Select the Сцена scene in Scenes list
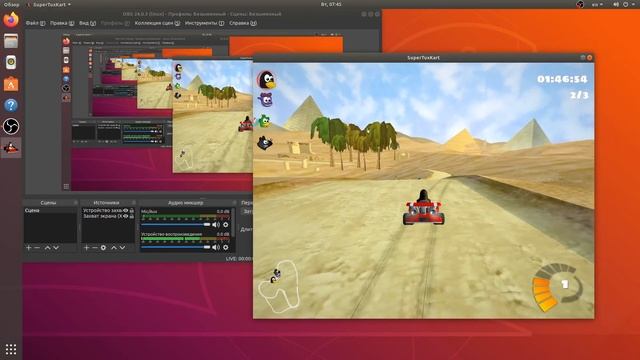This screenshot has width=640, height=360. click(50, 211)
